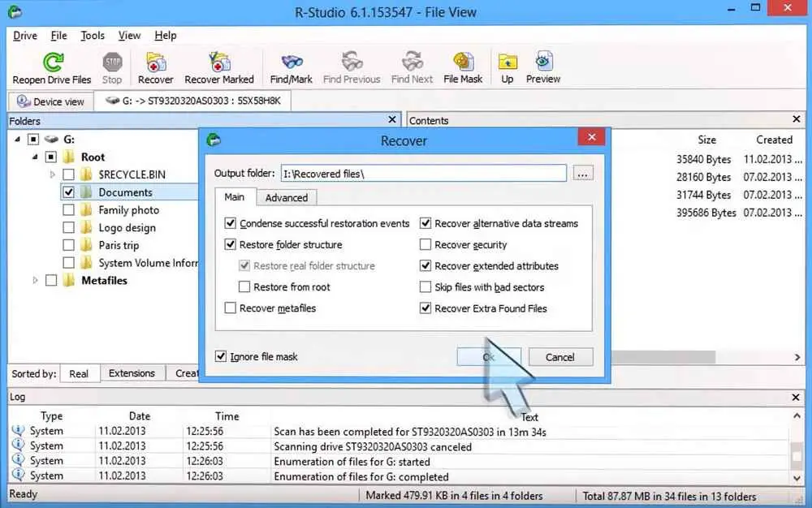The width and height of the screenshot is (812, 508).
Task: Enable Recover metafiles checkbox
Action: (x=231, y=308)
